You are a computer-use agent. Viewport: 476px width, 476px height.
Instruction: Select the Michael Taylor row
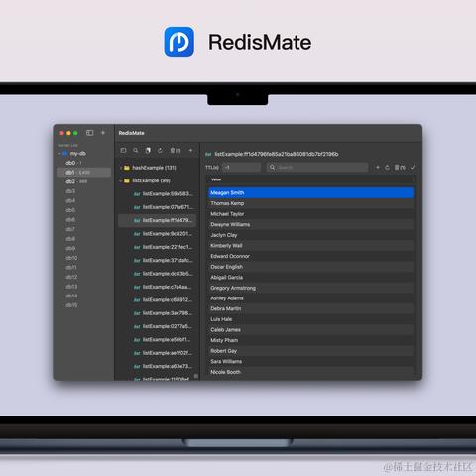pyautogui.click(x=310, y=214)
